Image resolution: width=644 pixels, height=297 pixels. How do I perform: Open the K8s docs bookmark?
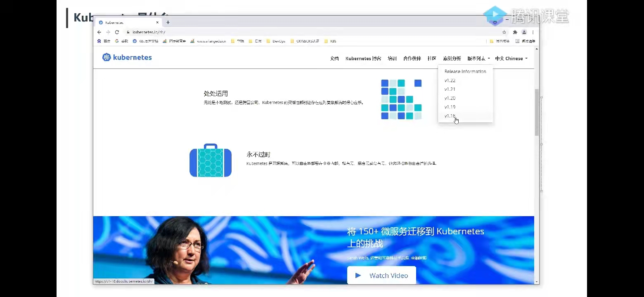tap(145, 41)
